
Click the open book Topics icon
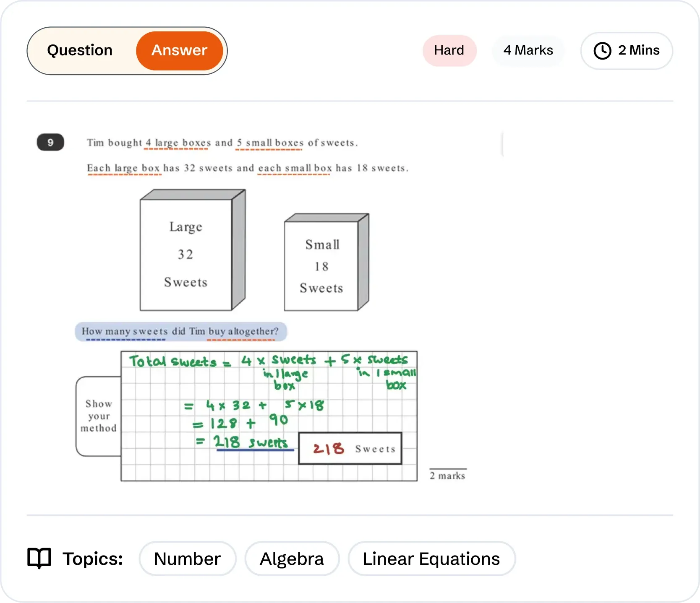click(x=39, y=558)
